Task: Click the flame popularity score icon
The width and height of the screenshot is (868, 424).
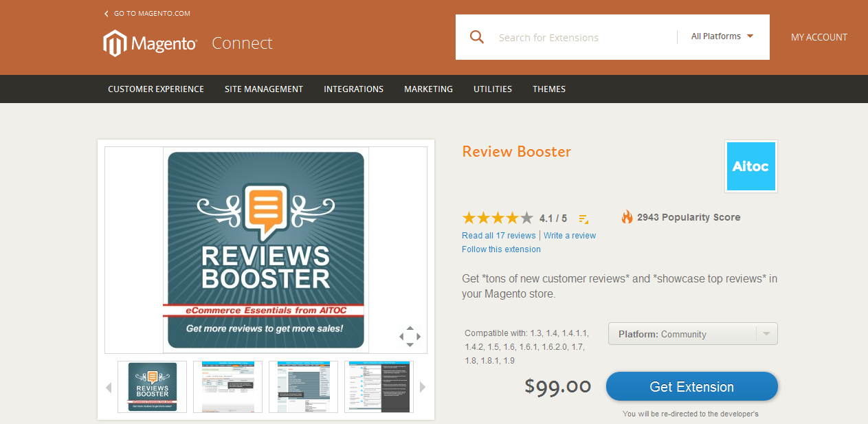Action: [627, 217]
